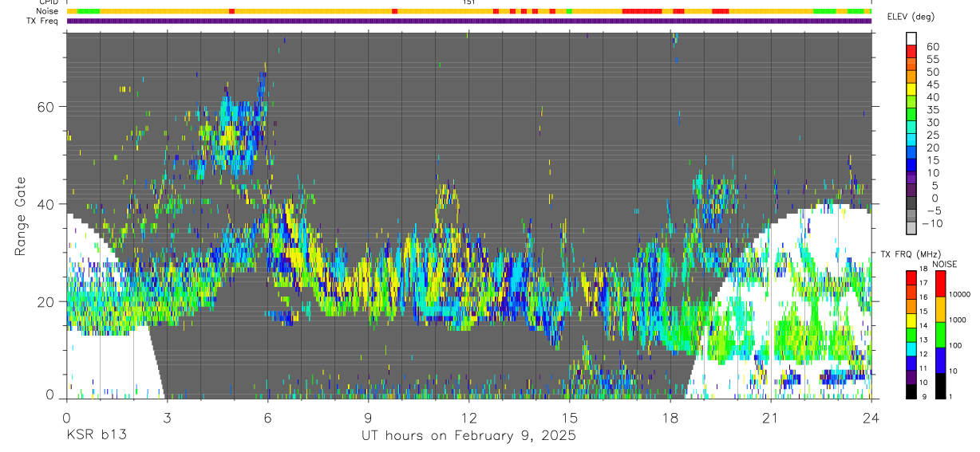Click the cyan 12 MHz TX FRQ band

point(911,348)
